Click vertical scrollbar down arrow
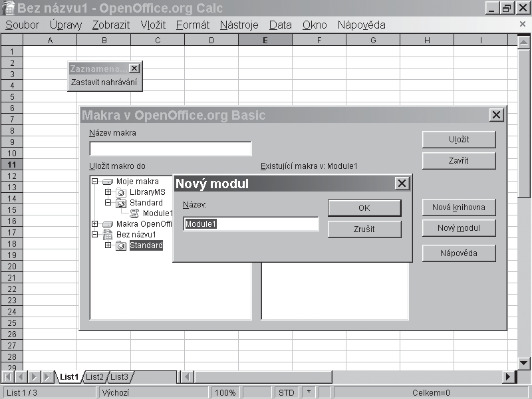This screenshot has width=532, height=399. (x=524, y=362)
